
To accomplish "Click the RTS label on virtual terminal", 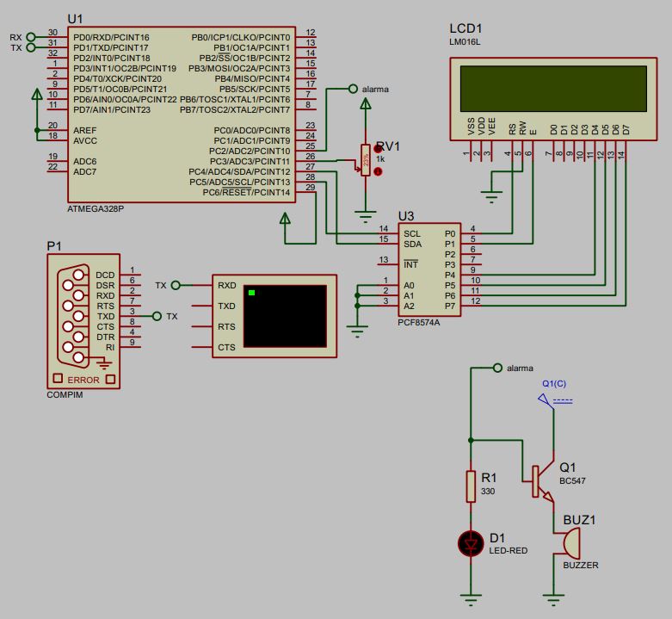I will click(226, 326).
